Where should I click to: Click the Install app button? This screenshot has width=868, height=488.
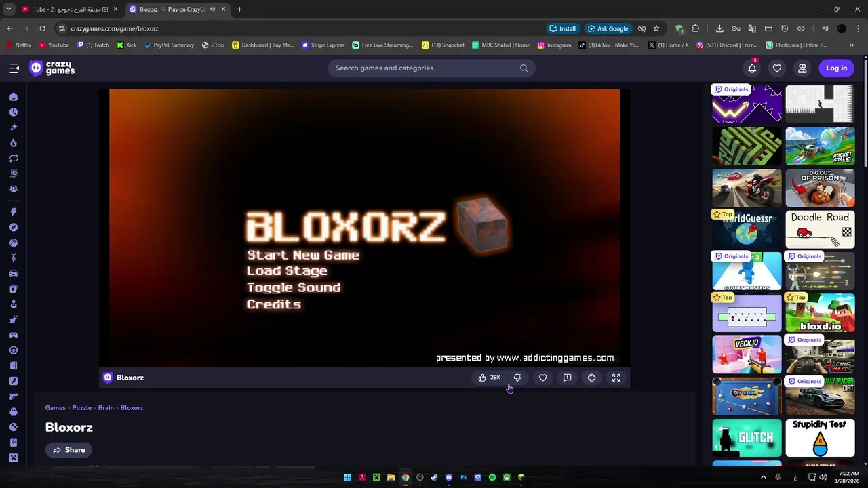pos(563,28)
